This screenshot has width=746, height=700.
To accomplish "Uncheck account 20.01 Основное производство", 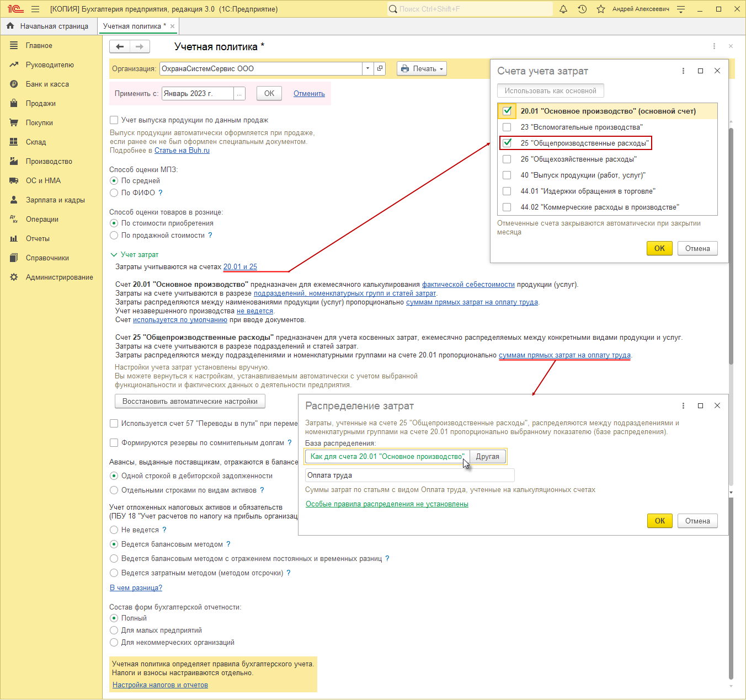I will [x=507, y=111].
